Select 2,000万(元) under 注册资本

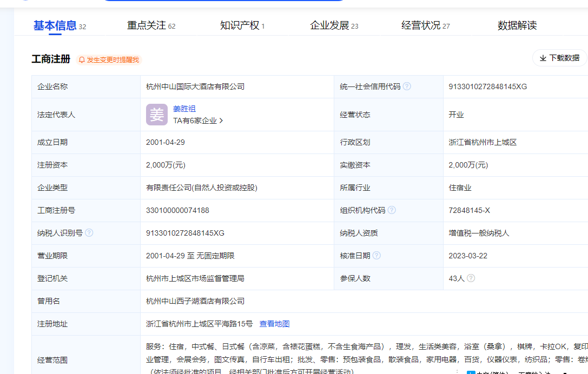pos(166,165)
